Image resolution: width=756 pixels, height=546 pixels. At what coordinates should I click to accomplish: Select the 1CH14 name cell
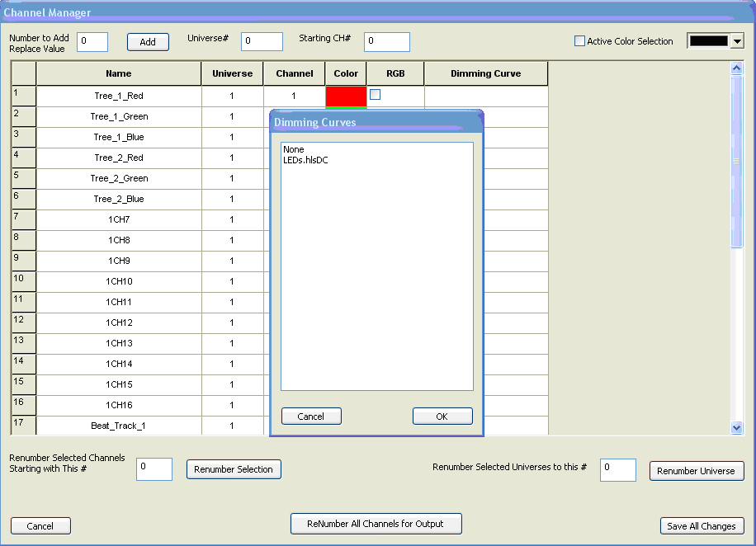(119, 365)
